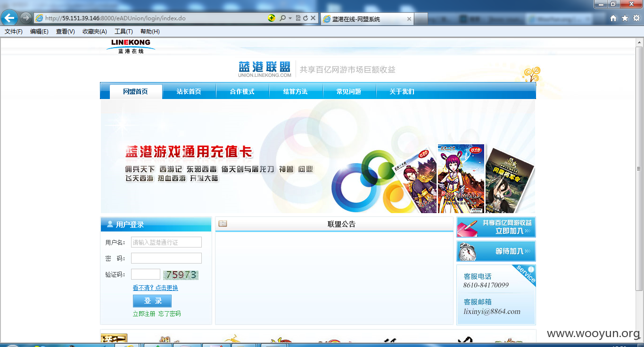This screenshot has height=347, width=644.
Task: Open a new blank tab next to current tab
Action: 421,19
